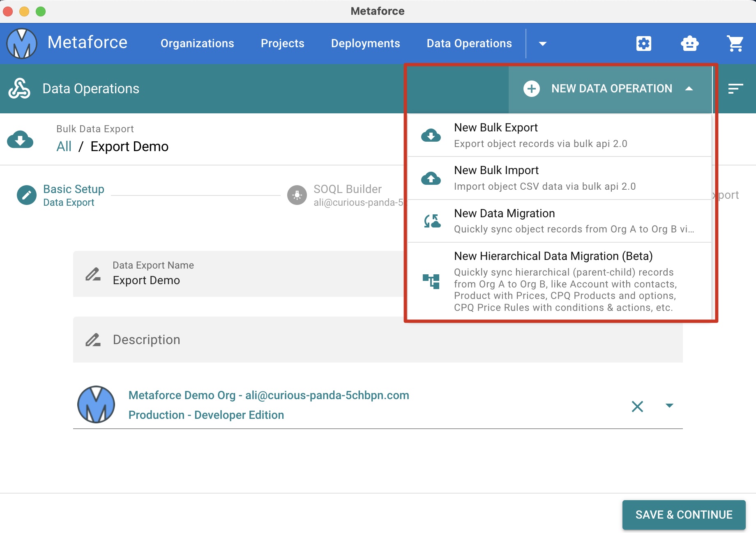This screenshot has width=756, height=533.
Task: Click the New Bulk Export cloud icon
Action: [x=431, y=135]
